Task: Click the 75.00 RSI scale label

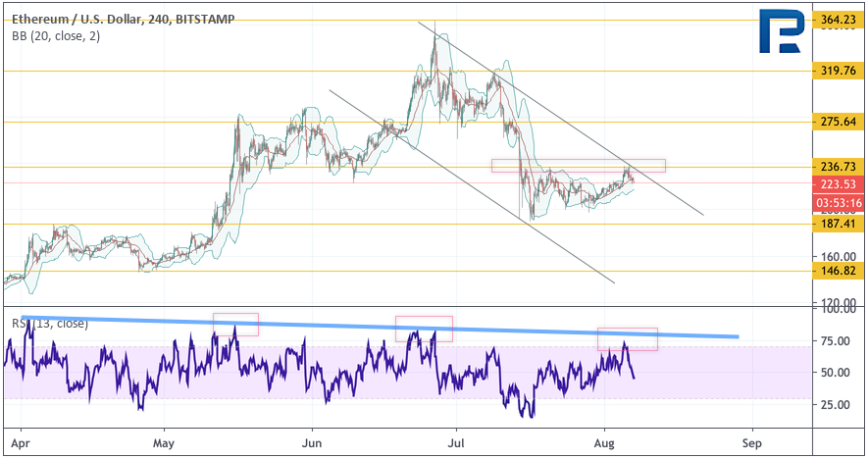Action: tap(836, 341)
